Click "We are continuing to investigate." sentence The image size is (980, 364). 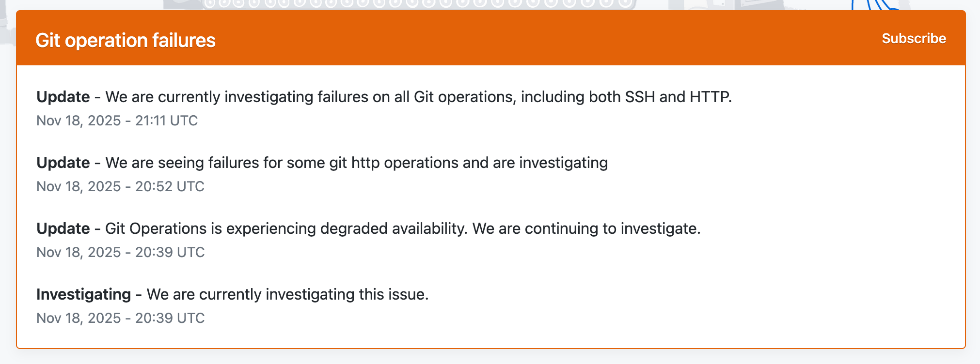pos(586,228)
